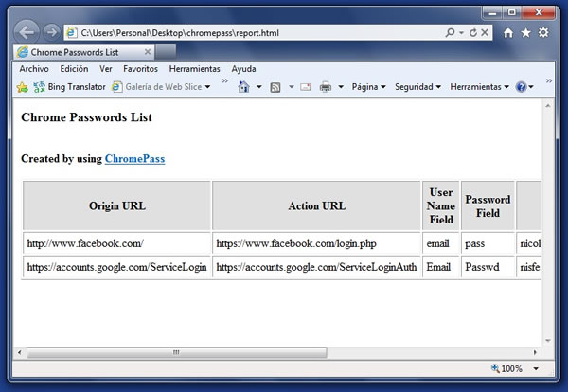Click the 100% zoom level text
The width and height of the screenshot is (568, 392).
pos(511,369)
